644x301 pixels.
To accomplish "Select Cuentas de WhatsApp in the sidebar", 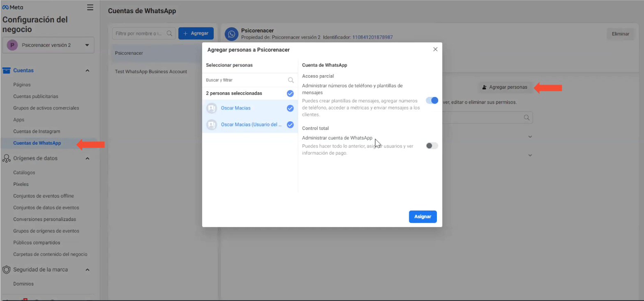I will [x=37, y=143].
